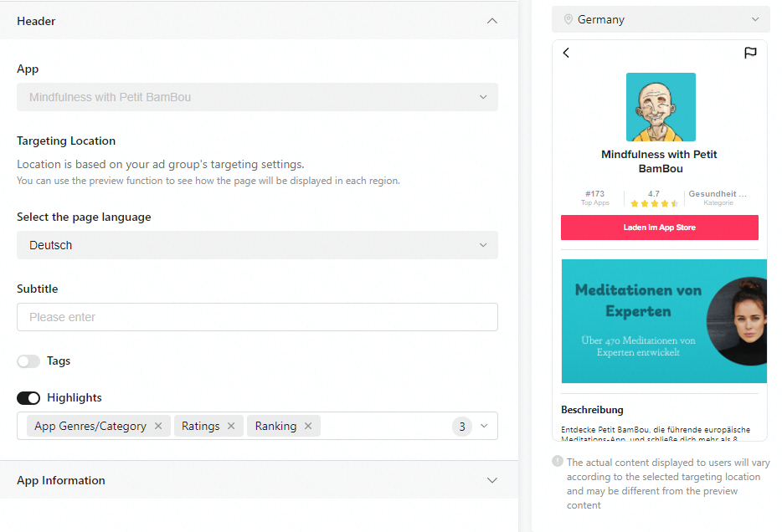Viewport: 782px width, 532px height.
Task: Click the Beschreibung heading in preview
Action: pos(592,410)
